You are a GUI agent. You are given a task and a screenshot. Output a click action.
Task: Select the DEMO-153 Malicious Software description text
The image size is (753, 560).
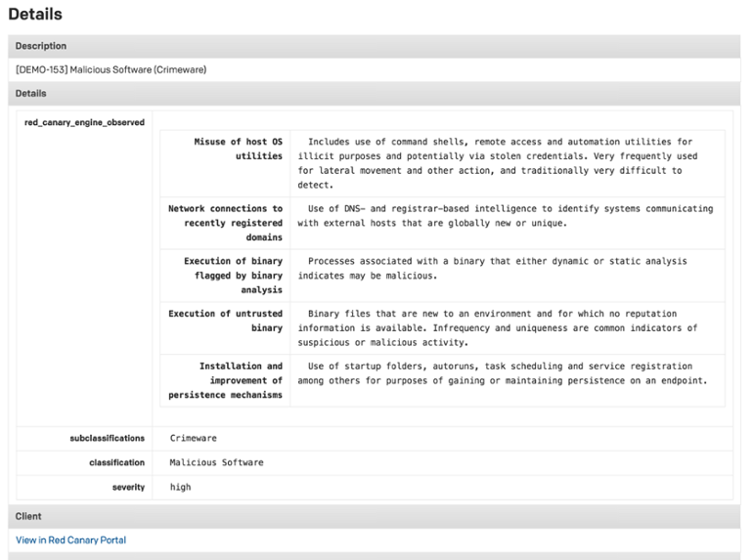(x=111, y=70)
